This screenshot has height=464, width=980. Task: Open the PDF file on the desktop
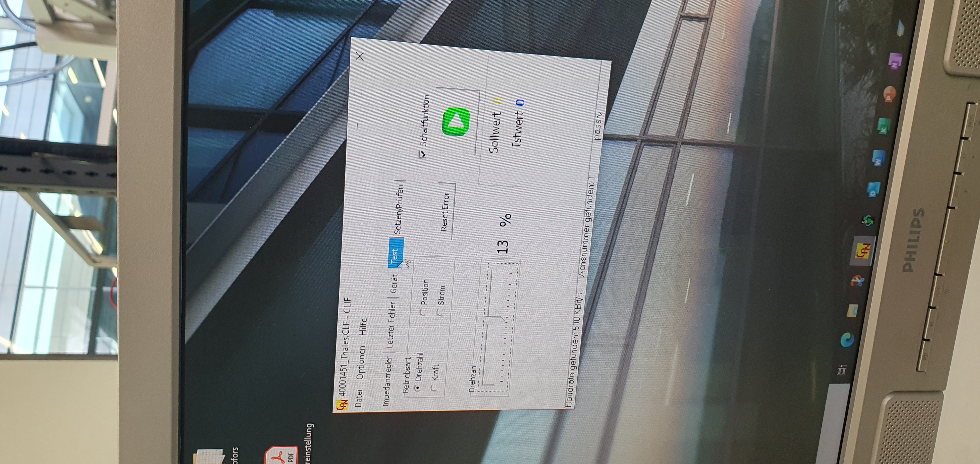point(281,455)
